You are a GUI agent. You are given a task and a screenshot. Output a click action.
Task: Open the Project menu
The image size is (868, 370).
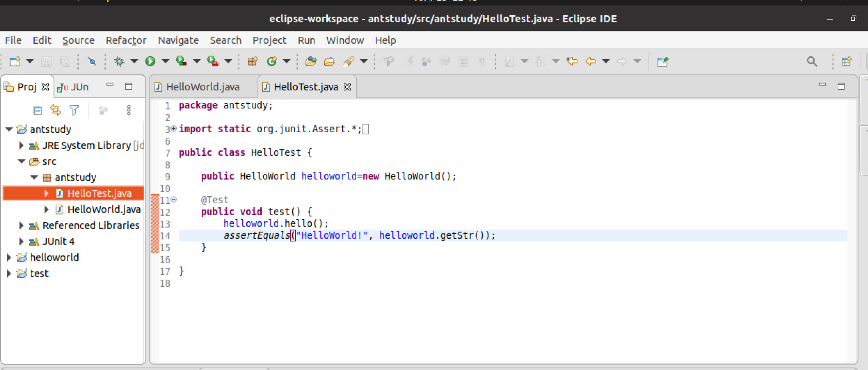click(269, 40)
